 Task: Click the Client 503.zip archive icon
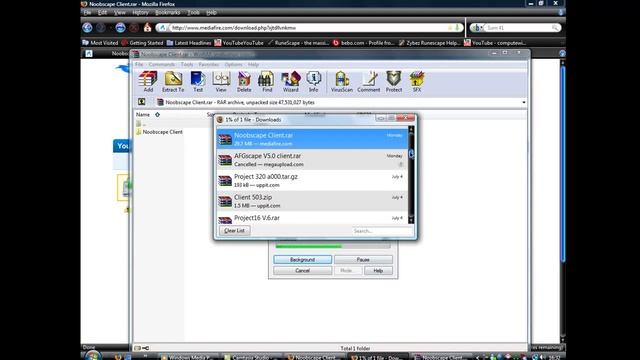[x=225, y=201]
